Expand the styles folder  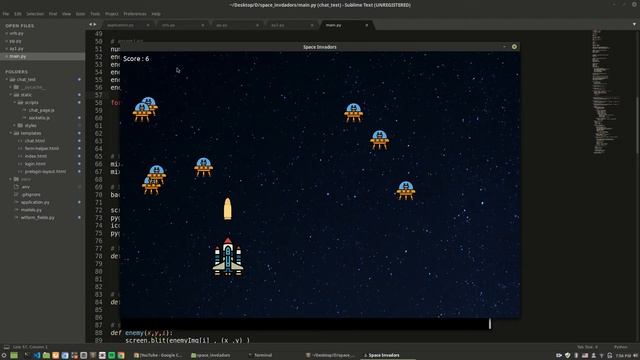pyautogui.click(x=15, y=126)
